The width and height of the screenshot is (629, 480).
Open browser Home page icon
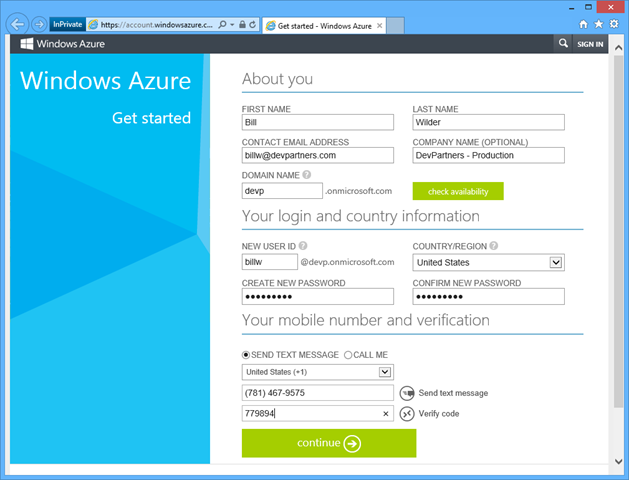pyautogui.click(x=584, y=23)
